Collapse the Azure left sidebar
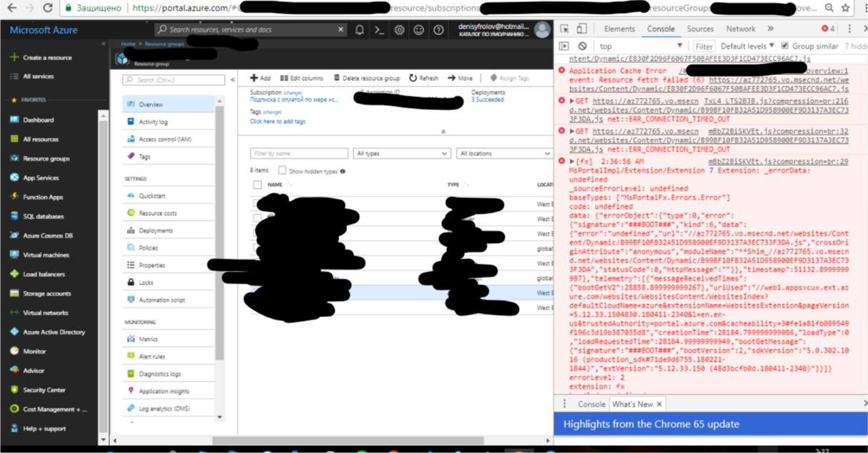The image size is (868, 453). tap(104, 44)
